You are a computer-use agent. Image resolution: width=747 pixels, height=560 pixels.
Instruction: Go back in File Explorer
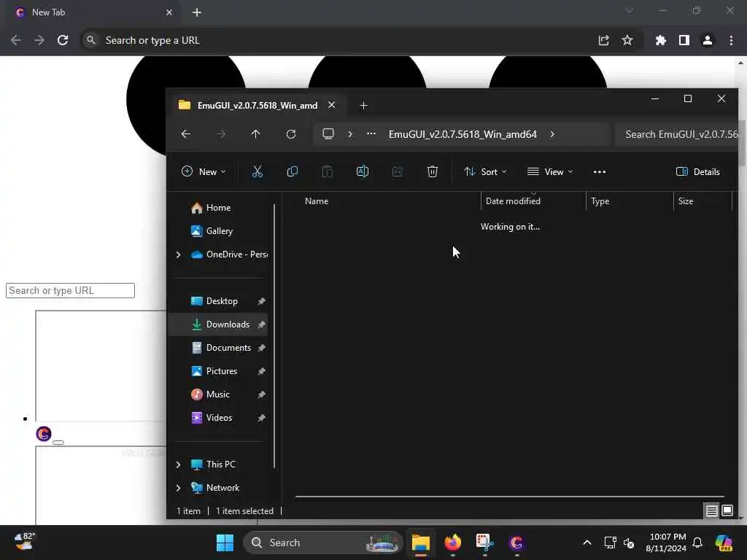point(186,134)
